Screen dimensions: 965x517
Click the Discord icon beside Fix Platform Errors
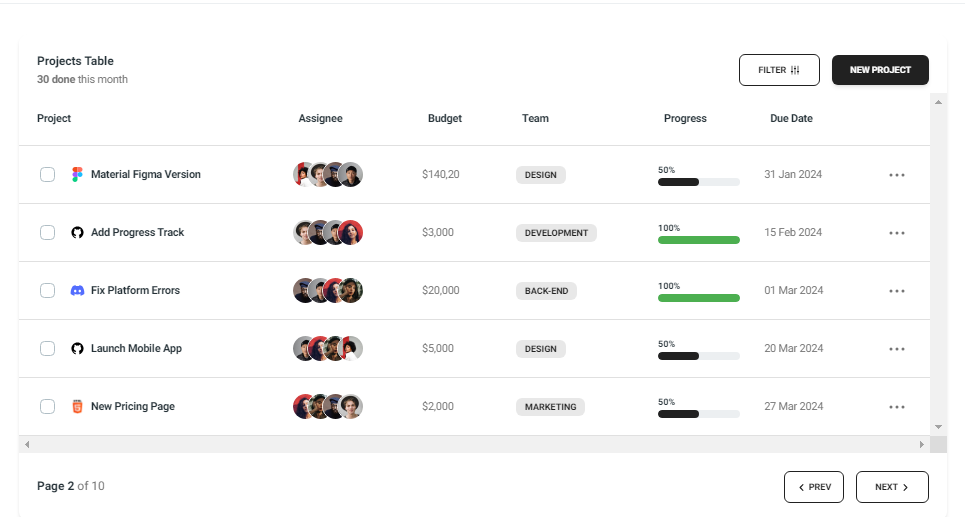click(x=77, y=291)
